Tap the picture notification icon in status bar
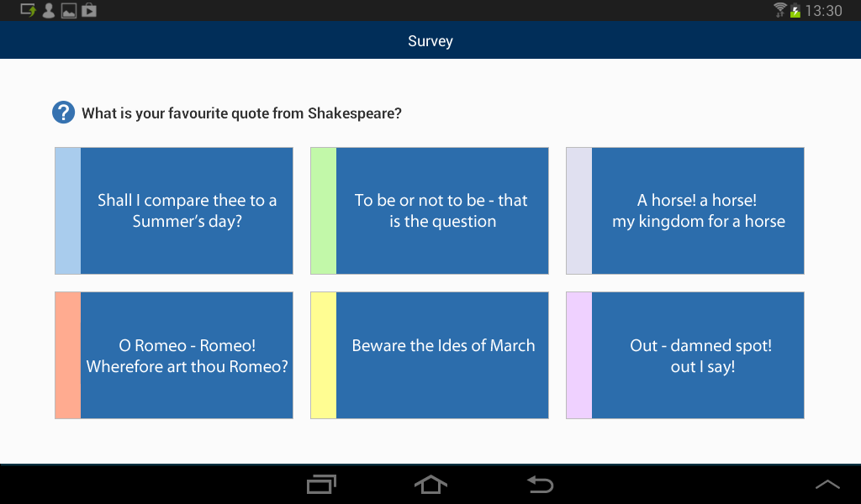This screenshot has height=504, width=861. (69, 10)
